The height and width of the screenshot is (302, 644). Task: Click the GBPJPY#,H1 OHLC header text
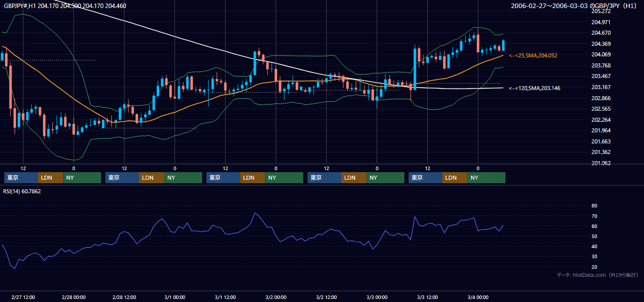[65, 6]
